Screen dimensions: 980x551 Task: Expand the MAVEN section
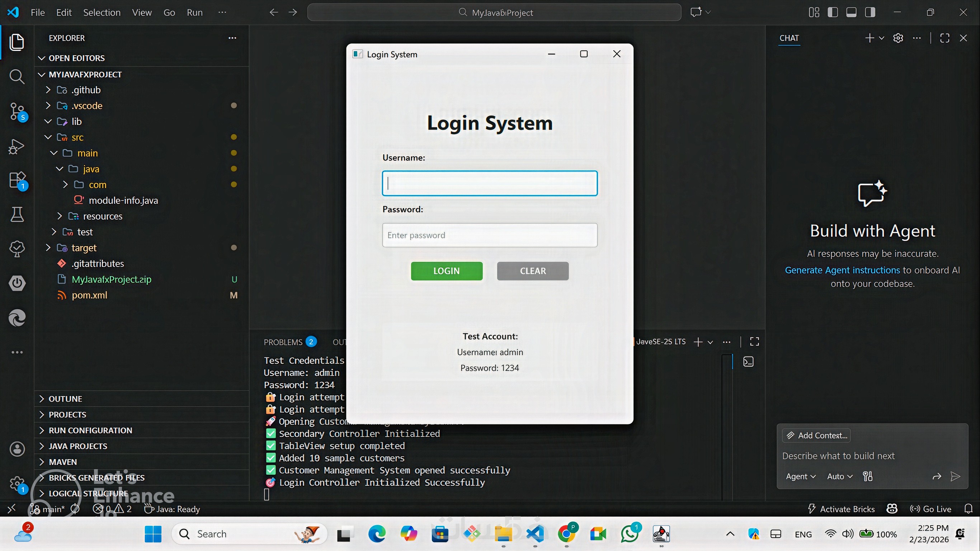(x=63, y=462)
